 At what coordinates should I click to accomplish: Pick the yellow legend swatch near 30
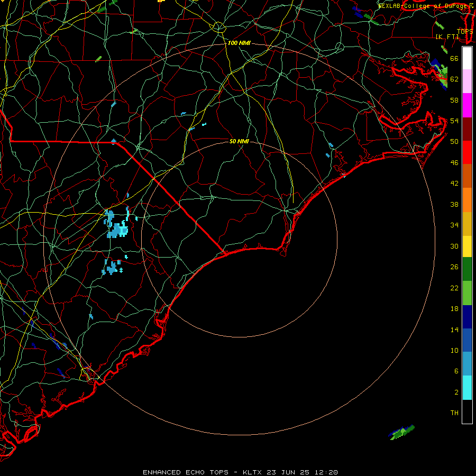point(467,246)
